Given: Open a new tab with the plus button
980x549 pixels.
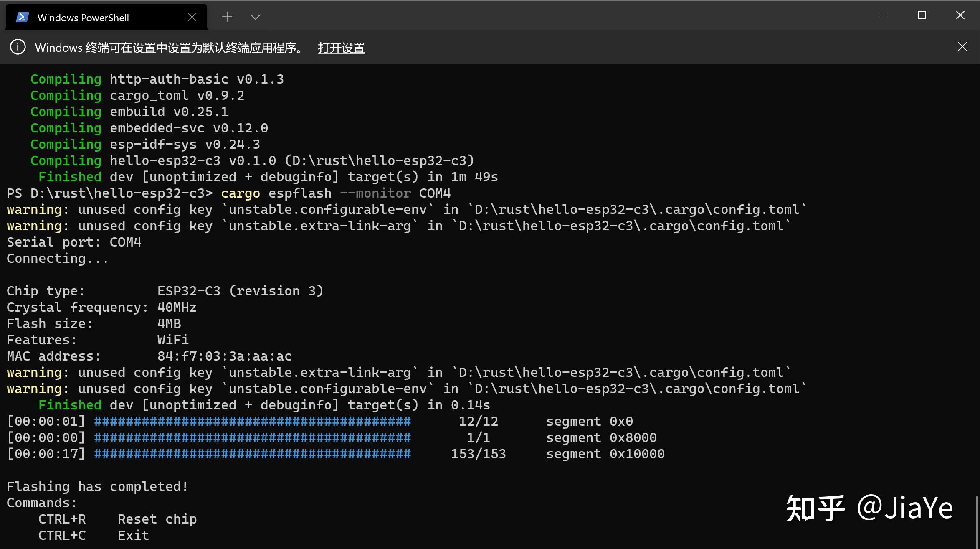Looking at the screenshot, I should pyautogui.click(x=227, y=17).
